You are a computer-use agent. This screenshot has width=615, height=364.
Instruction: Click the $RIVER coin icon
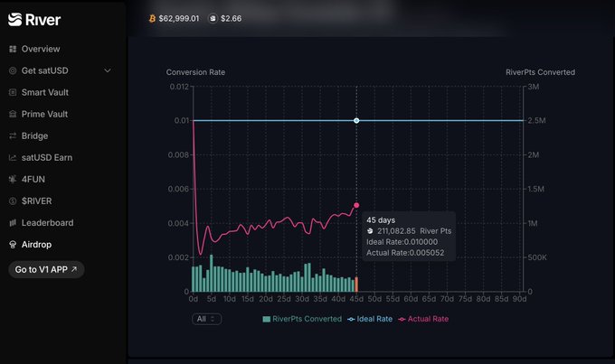13,201
